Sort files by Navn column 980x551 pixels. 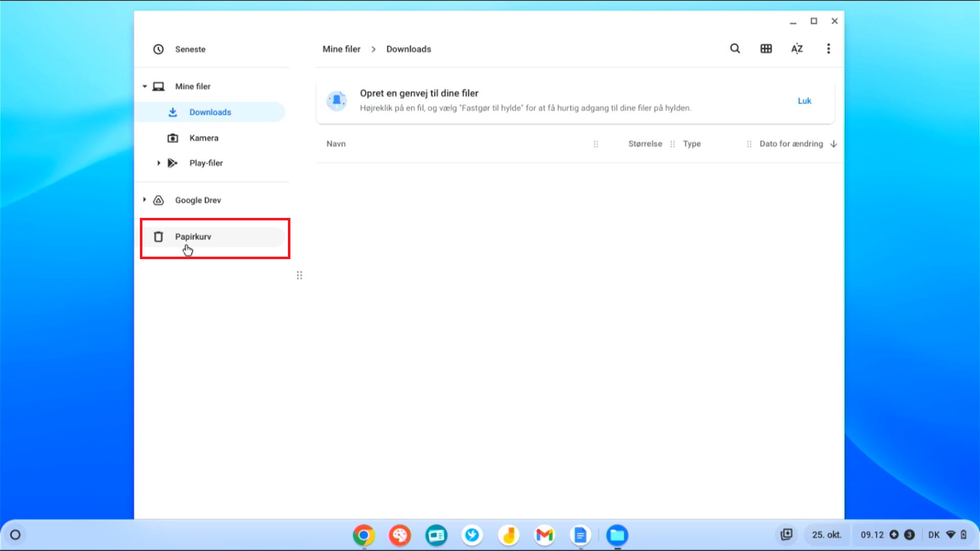(x=336, y=144)
